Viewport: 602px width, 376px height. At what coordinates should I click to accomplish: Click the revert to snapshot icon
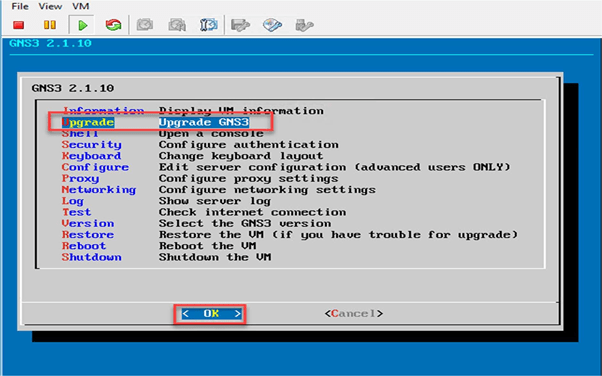177,25
